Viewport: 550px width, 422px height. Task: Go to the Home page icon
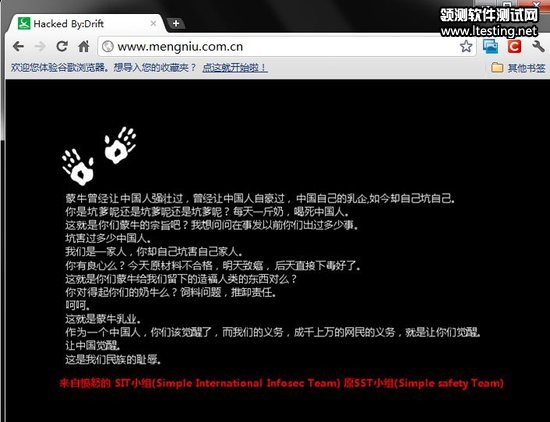[83, 46]
